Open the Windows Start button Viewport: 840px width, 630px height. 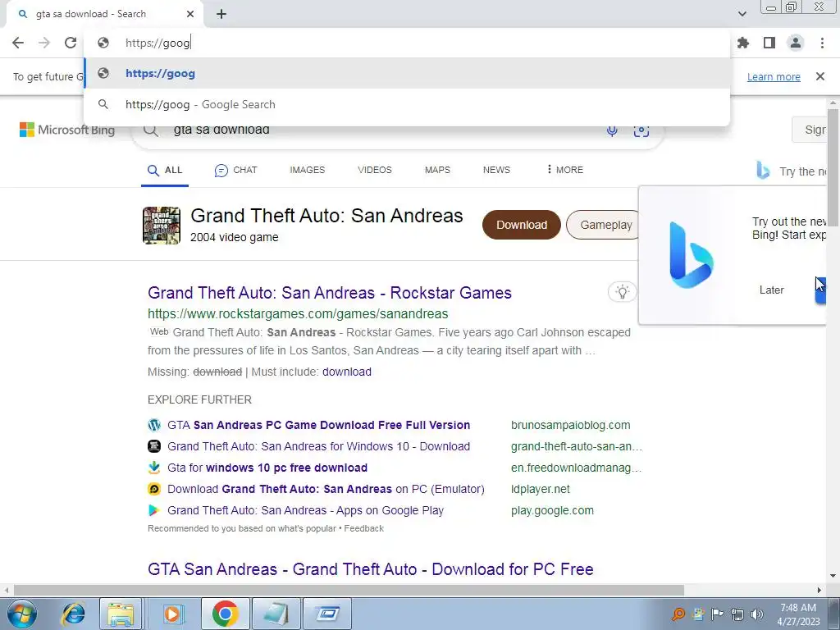[x=21, y=614]
